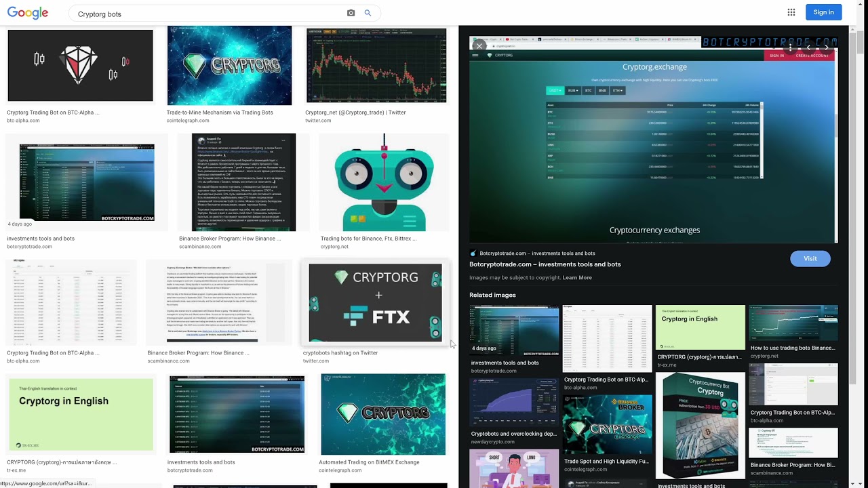
Task: Click 'Cryptorg_net (@Cryptorg_trade) | Twitter' caption
Action: [x=355, y=113]
